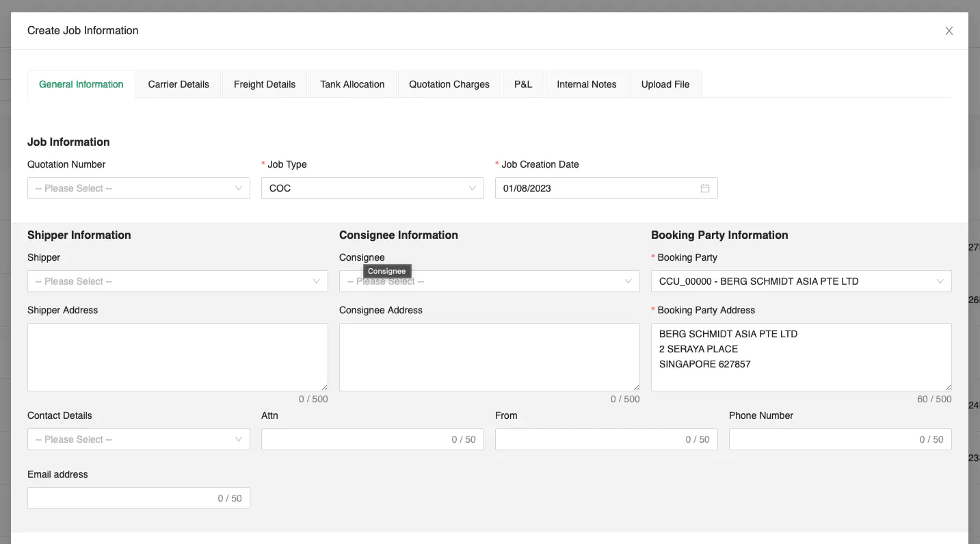The height and width of the screenshot is (544, 980).
Task: Click the Quotation Number dropdown arrow icon
Action: pyautogui.click(x=238, y=188)
